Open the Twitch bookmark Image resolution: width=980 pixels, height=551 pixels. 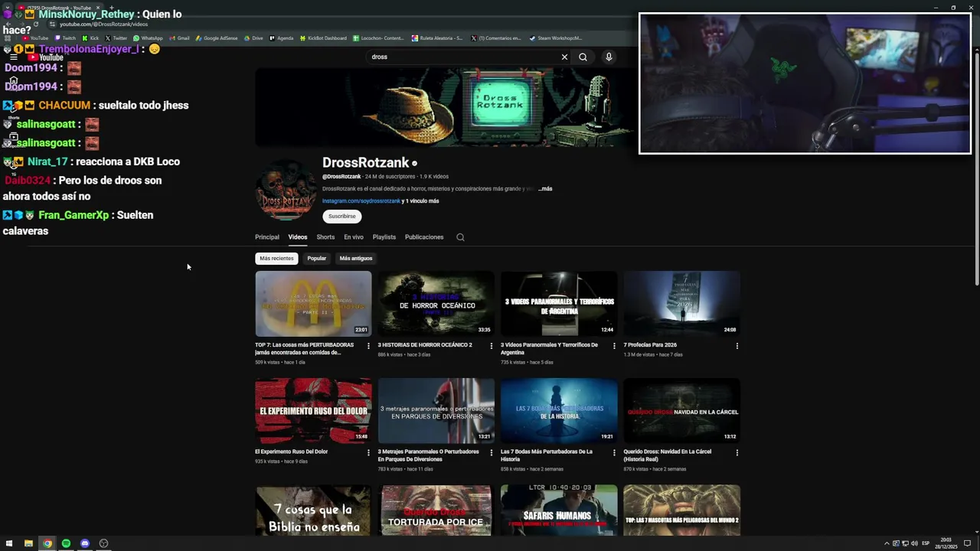tap(65, 38)
